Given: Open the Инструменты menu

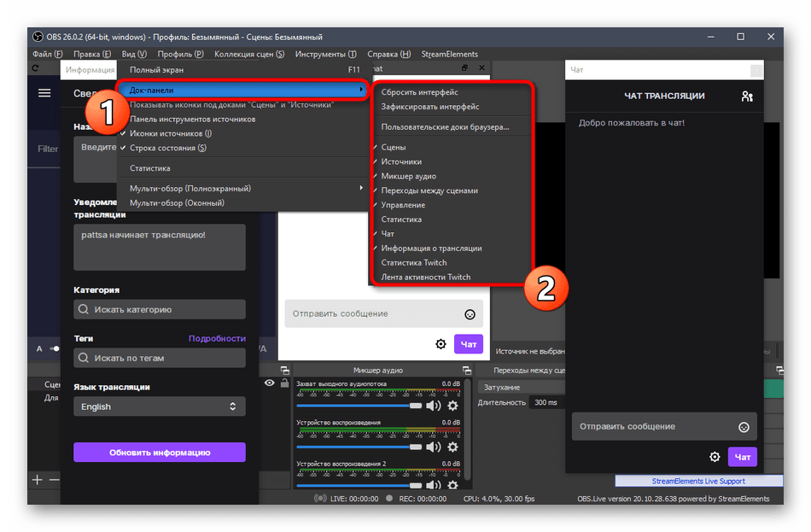Looking at the screenshot, I should [325, 54].
